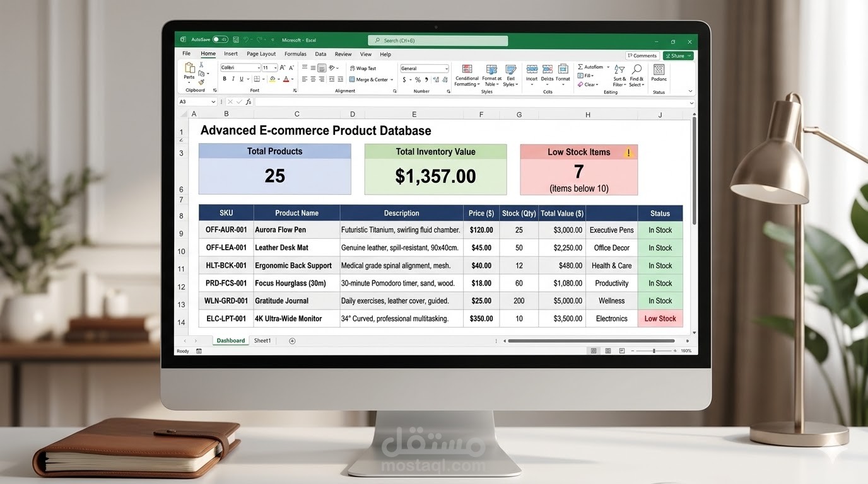Switch to the Formulas tab
868x484 pixels.
pyautogui.click(x=295, y=54)
